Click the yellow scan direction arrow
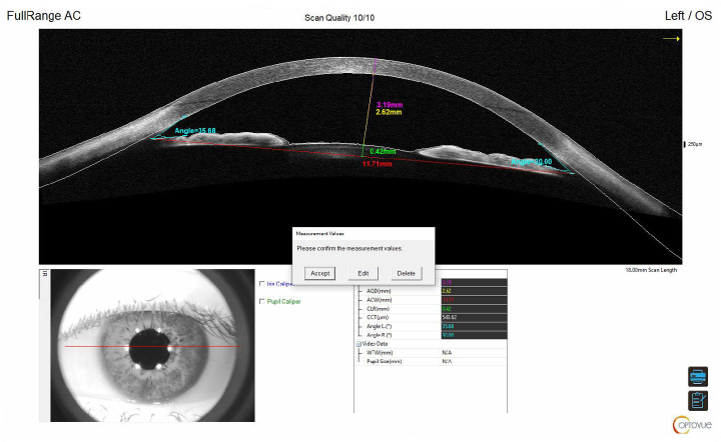Image resolution: width=721 pixels, height=442 pixels. pyautogui.click(x=670, y=39)
